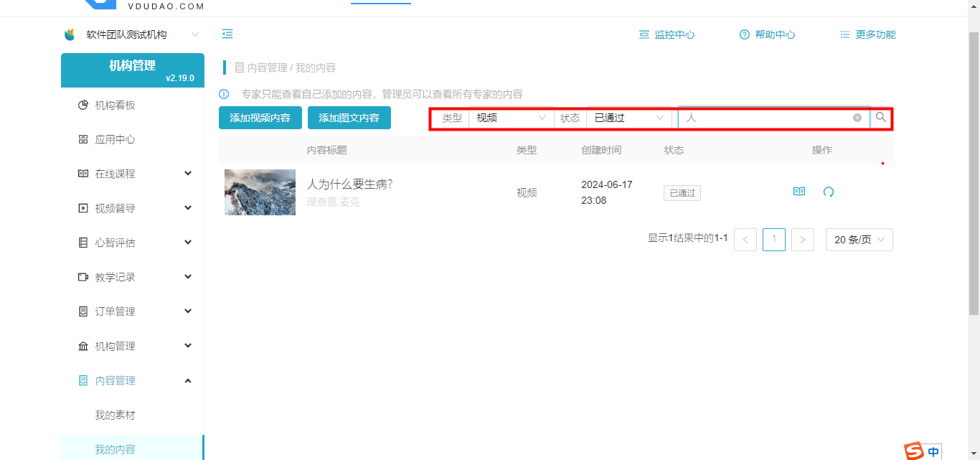Viewport: 980px width, 460px height.
Task: Open the 帮助中心 link
Action: 776,34
